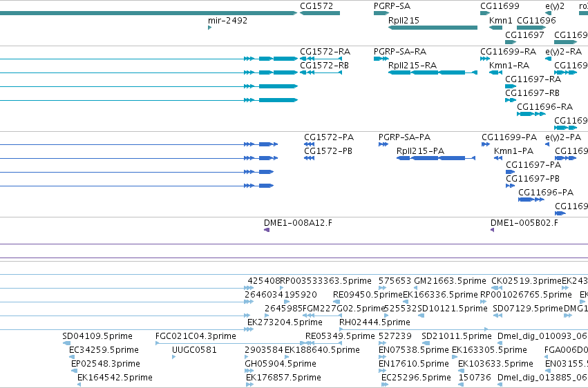Select the DME1-005B02.F feature label
The image size is (588, 388).
click(x=524, y=223)
